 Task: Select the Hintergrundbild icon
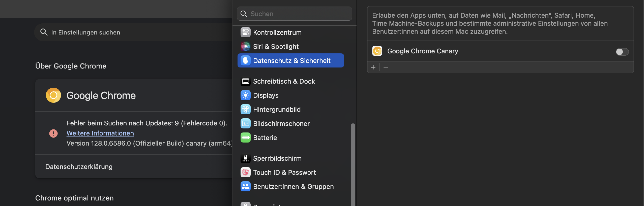coord(245,110)
